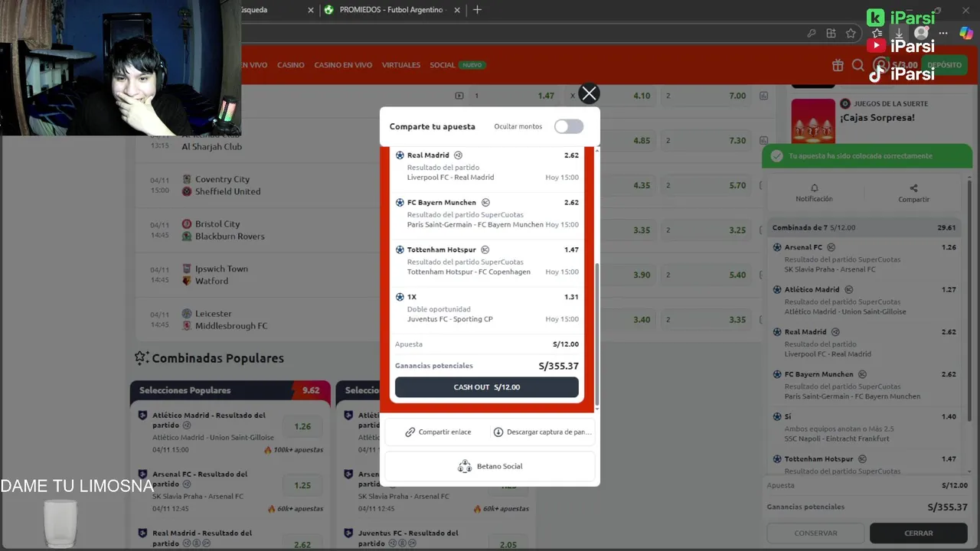
Task: Click icon beside Real Madrid in share dialog
Action: click(x=458, y=155)
